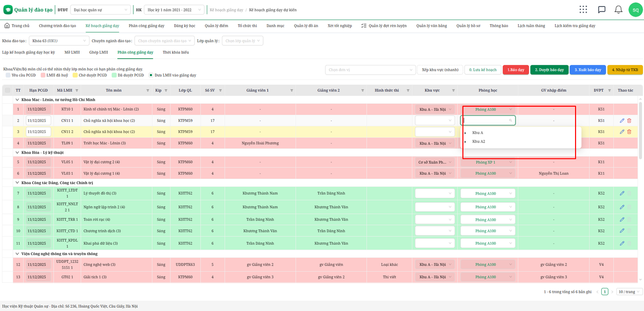644x311 pixels.
Task: Open the Chọn đơn vị dropdown
Action: point(370,70)
